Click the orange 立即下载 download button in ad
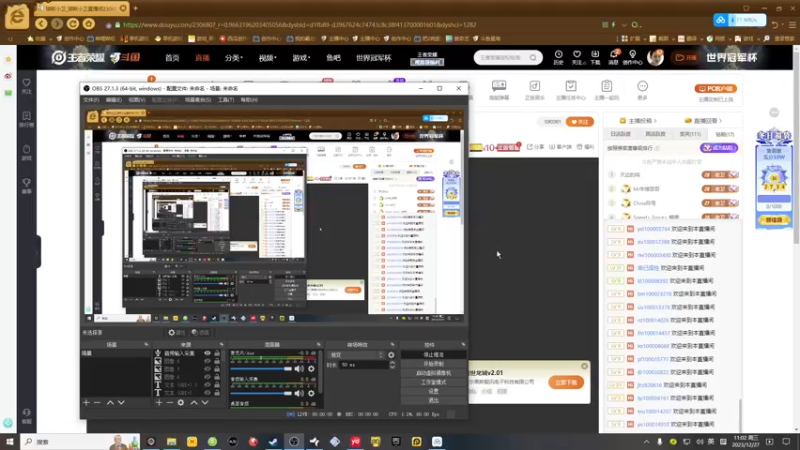 click(566, 383)
